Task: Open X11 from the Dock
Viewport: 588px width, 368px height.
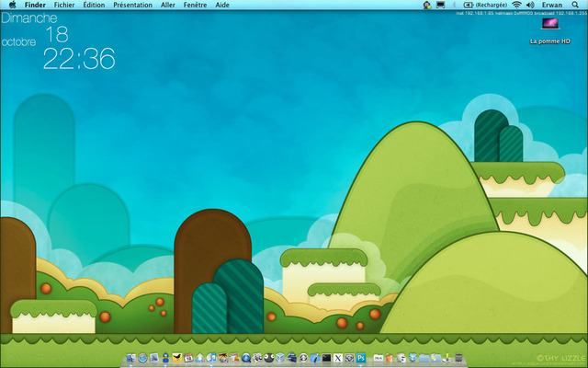Action: click(338, 358)
